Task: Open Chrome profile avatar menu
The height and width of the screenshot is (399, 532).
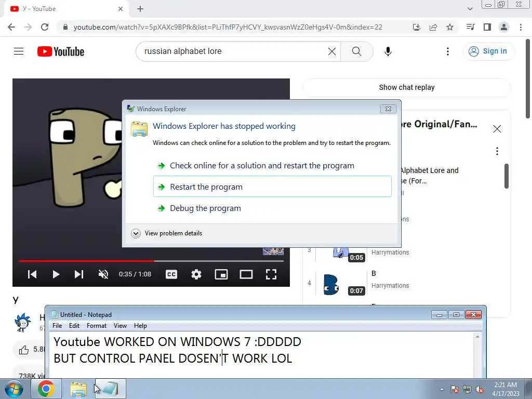Action: point(504,27)
